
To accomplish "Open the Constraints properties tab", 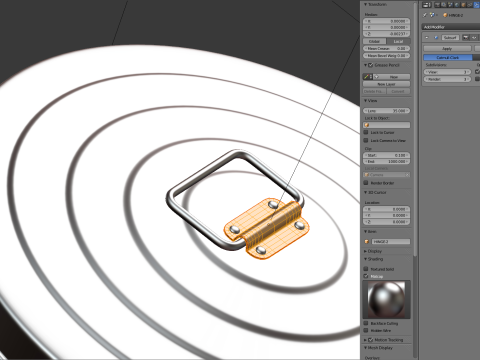I will (x=470, y=5).
